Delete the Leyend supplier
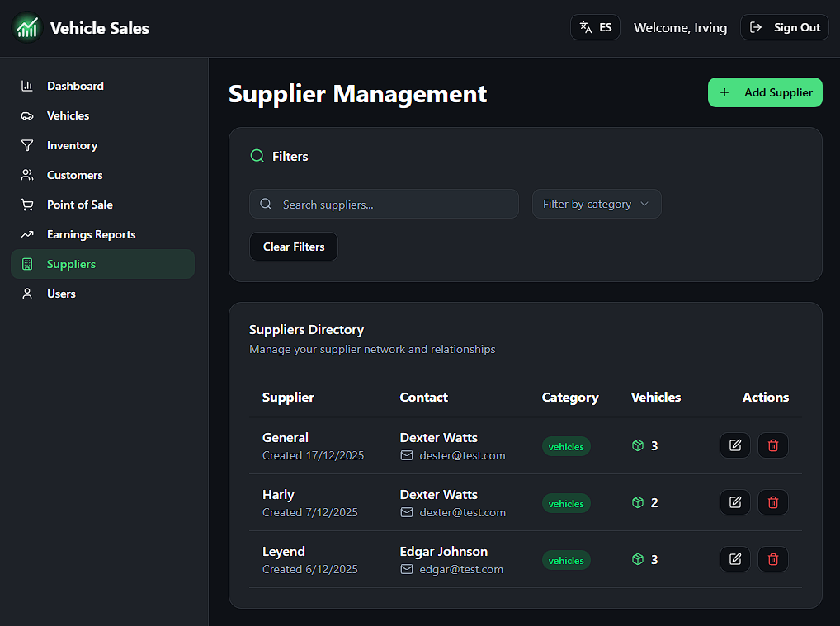840x626 pixels. click(x=773, y=559)
